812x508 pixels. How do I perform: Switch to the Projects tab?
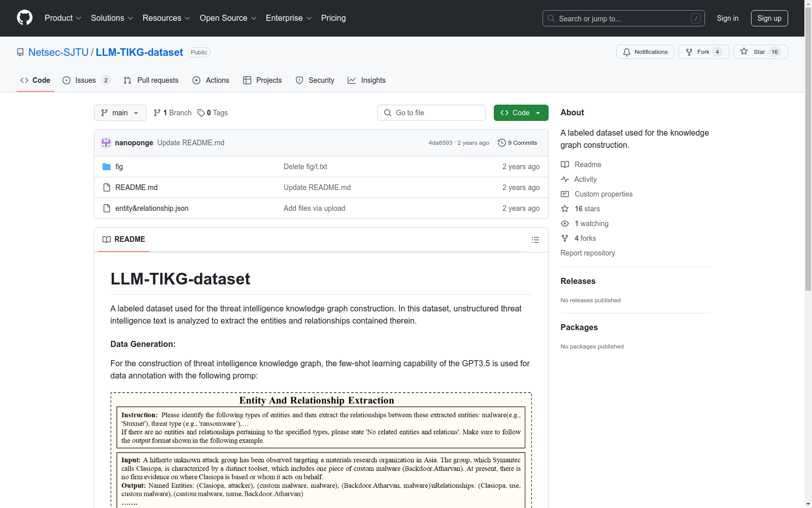point(262,80)
